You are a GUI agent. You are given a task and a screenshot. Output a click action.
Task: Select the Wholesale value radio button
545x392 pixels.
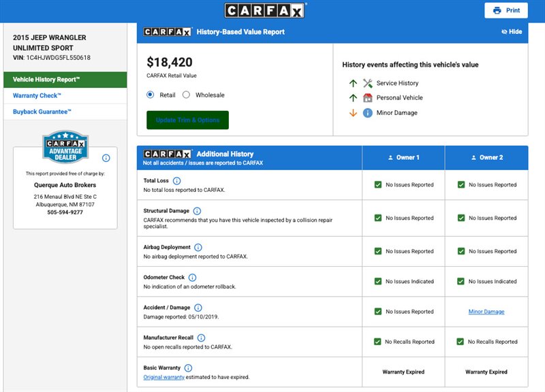tap(186, 95)
